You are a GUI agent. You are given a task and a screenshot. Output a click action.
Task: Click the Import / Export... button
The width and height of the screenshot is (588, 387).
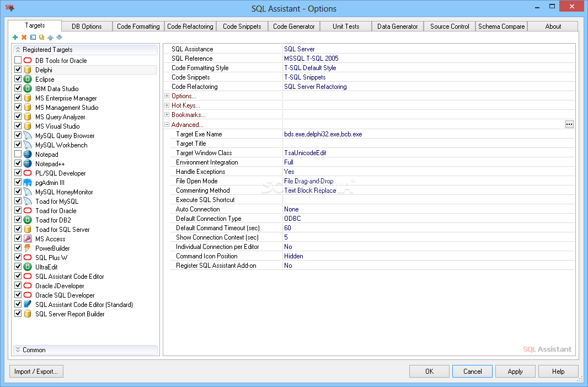36,371
